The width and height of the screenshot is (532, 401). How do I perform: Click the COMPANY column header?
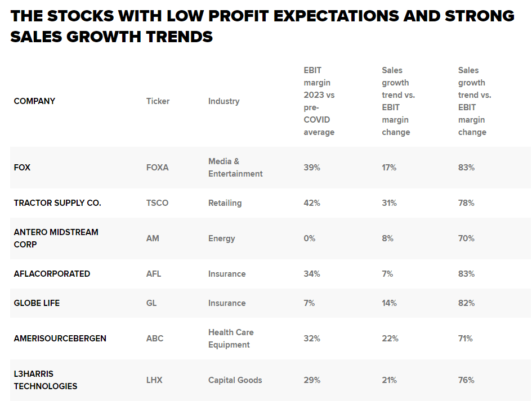pos(34,101)
